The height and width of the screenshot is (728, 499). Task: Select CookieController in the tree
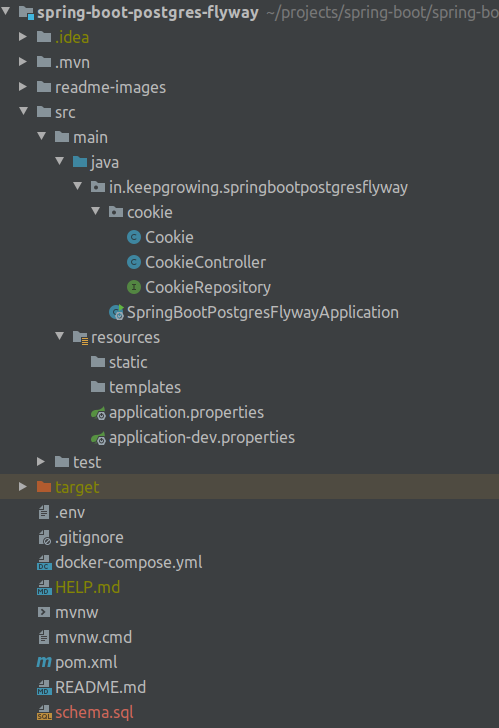205,262
